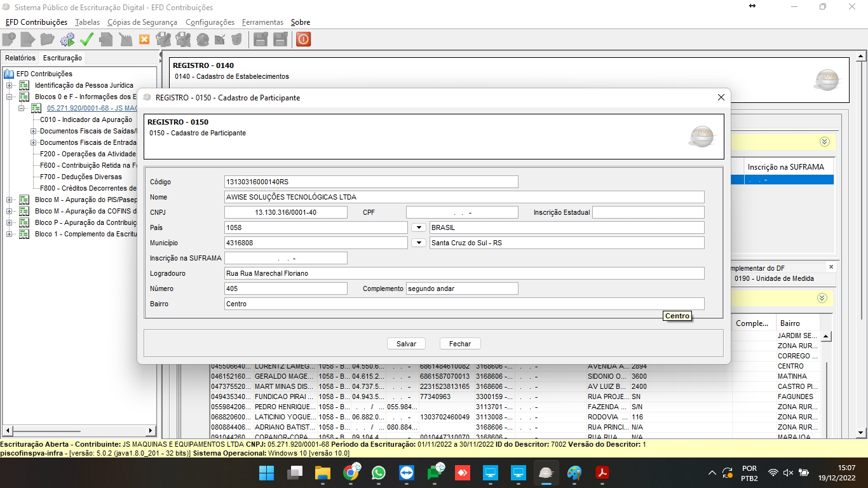This screenshot has width=868, height=488.
Task: Open the País dropdown arrow
Action: click(418, 227)
